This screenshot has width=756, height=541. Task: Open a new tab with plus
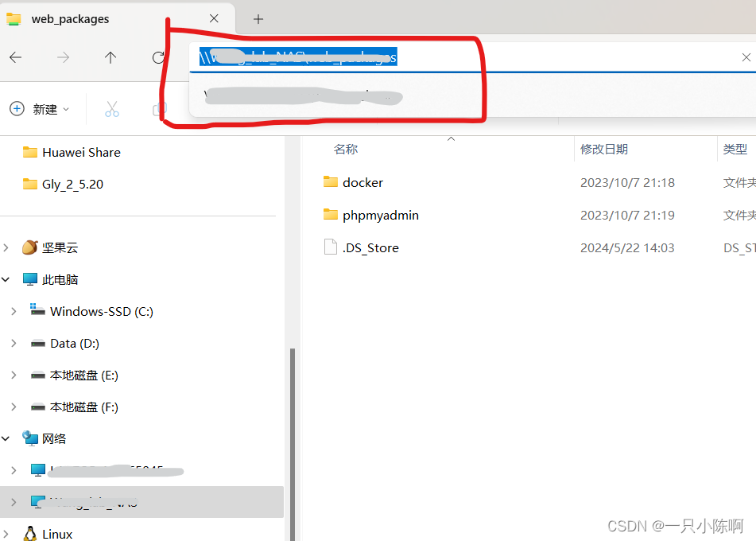point(258,19)
